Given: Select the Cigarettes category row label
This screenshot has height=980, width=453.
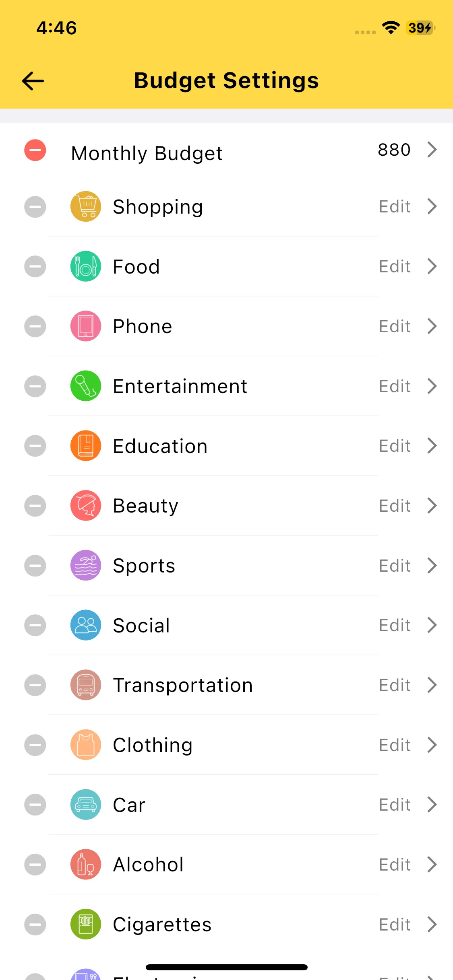Looking at the screenshot, I should click(162, 924).
